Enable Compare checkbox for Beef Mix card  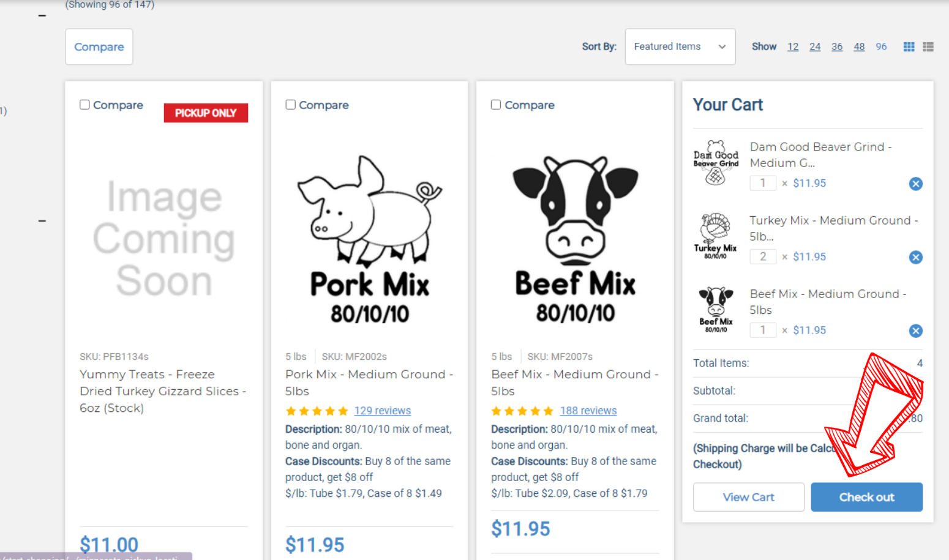496,105
